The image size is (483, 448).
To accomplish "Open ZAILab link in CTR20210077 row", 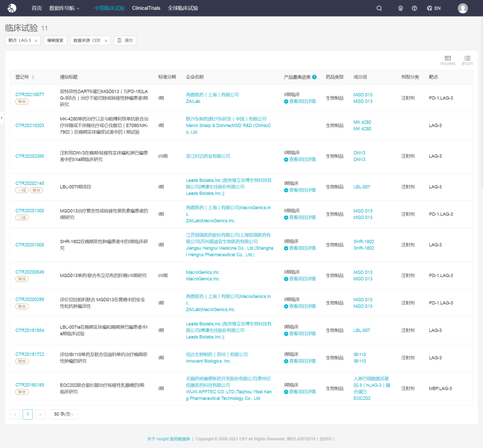I will coord(193,101).
